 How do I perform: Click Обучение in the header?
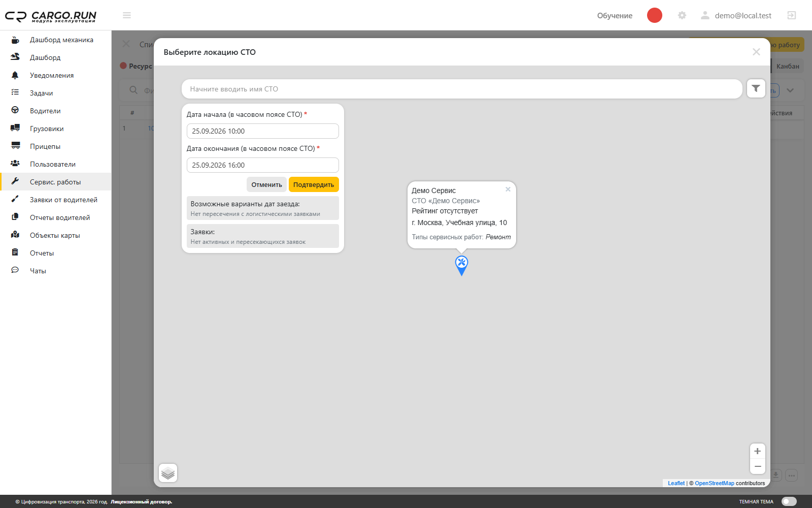point(615,16)
